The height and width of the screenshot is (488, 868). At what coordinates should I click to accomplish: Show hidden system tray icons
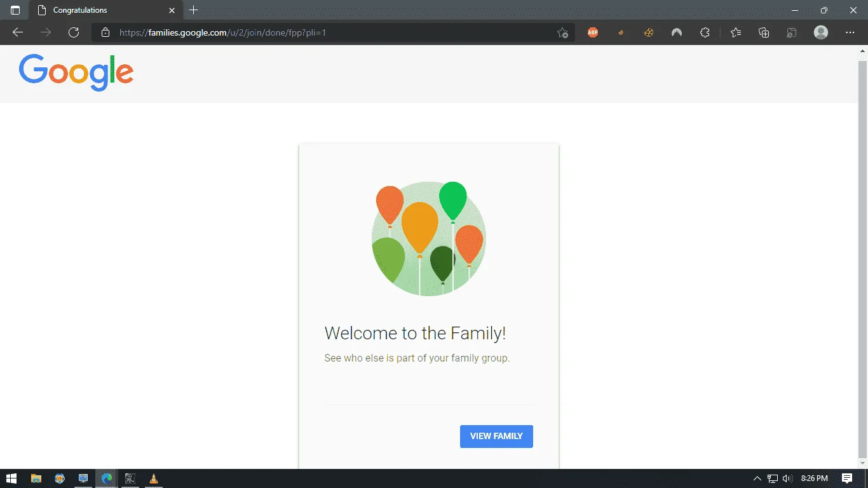click(x=757, y=478)
